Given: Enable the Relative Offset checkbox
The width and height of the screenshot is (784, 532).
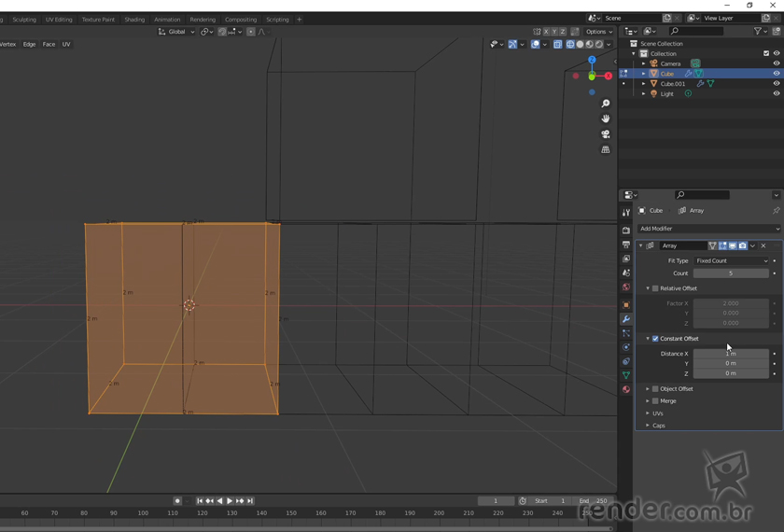Looking at the screenshot, I should [655, 288].
